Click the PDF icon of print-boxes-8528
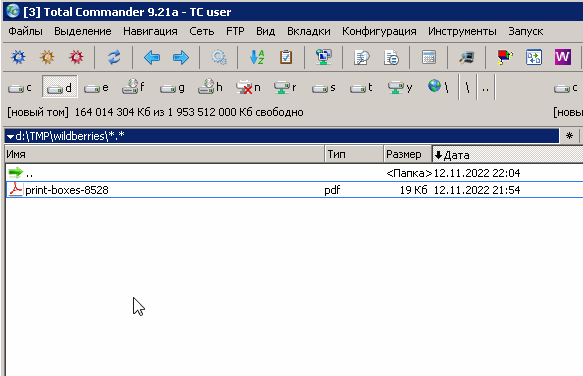 [16, 190]
